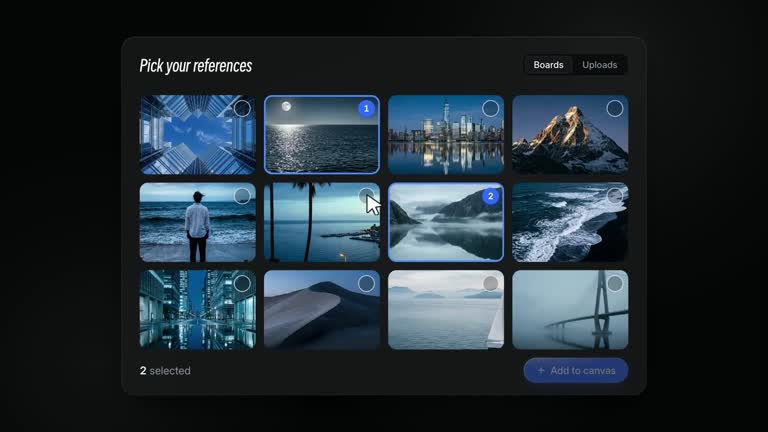Open the misty mountain lake thumbnail

click(446, 222)
